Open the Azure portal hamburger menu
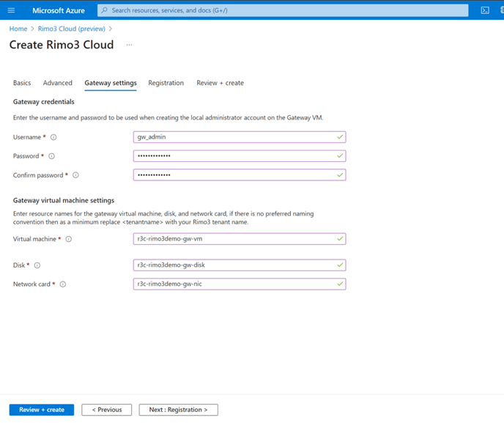Viewport: 504px width, 423px height. (11, 10)
